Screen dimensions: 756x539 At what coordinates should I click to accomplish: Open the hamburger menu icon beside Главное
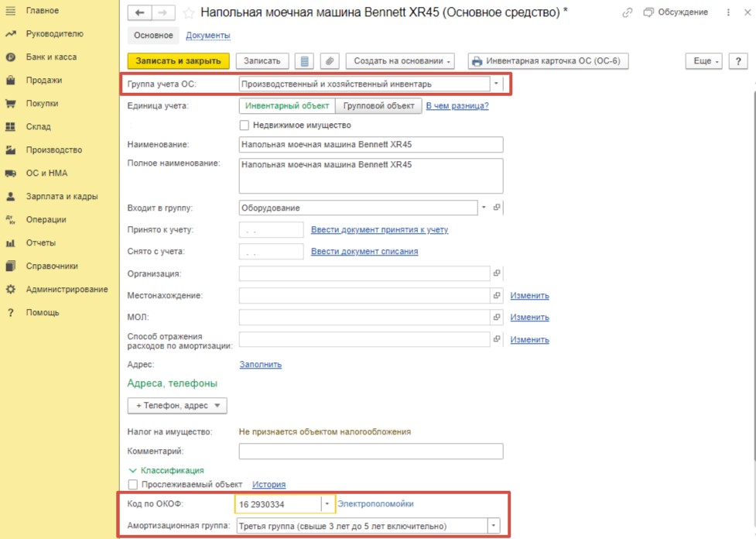(x=10, y=11)
